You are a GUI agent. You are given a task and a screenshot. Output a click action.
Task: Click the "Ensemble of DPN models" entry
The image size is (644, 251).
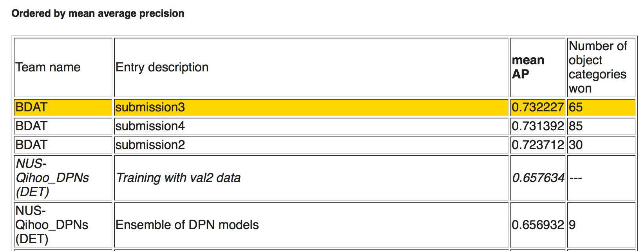click(x=187, y=225)
